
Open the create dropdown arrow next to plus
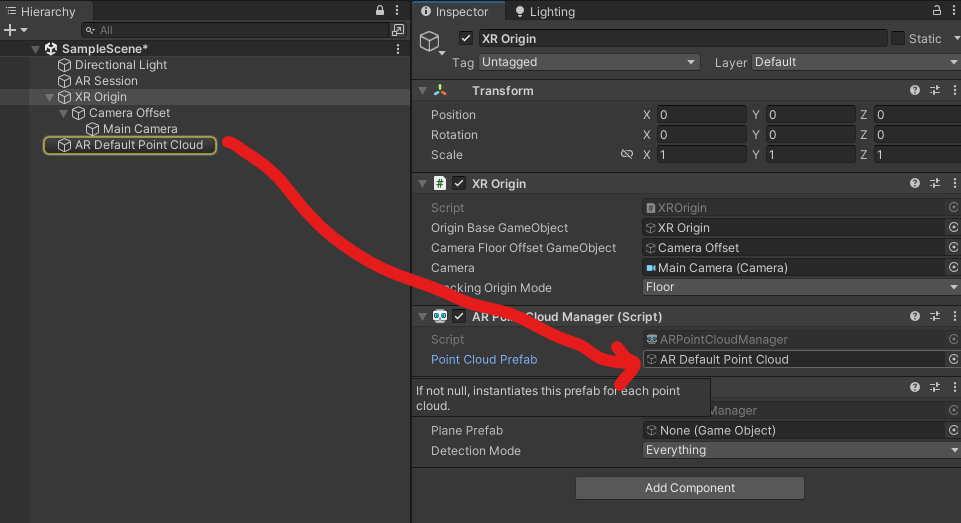24,30
